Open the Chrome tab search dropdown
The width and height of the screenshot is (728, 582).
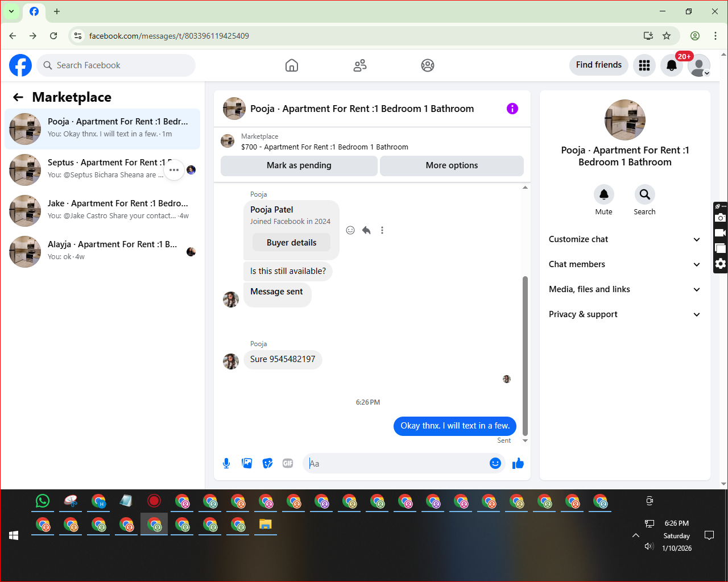11,11
